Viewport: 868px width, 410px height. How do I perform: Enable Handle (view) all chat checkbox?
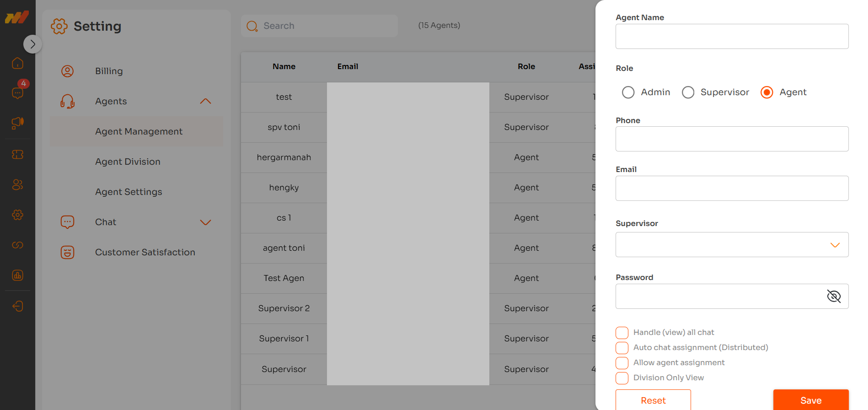(x=622, y=333)
